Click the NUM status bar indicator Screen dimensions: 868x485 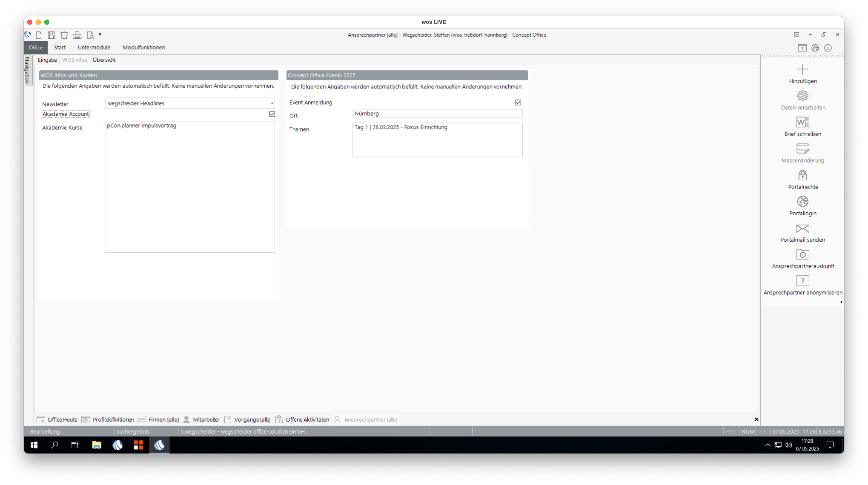pos(748,431)
